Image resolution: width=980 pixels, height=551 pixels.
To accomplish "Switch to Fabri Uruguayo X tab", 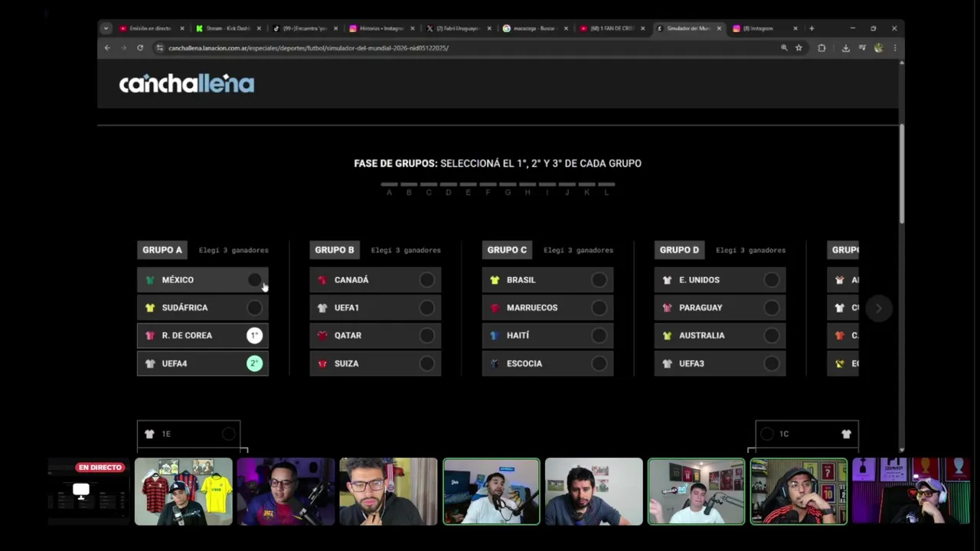I will 458,28.
